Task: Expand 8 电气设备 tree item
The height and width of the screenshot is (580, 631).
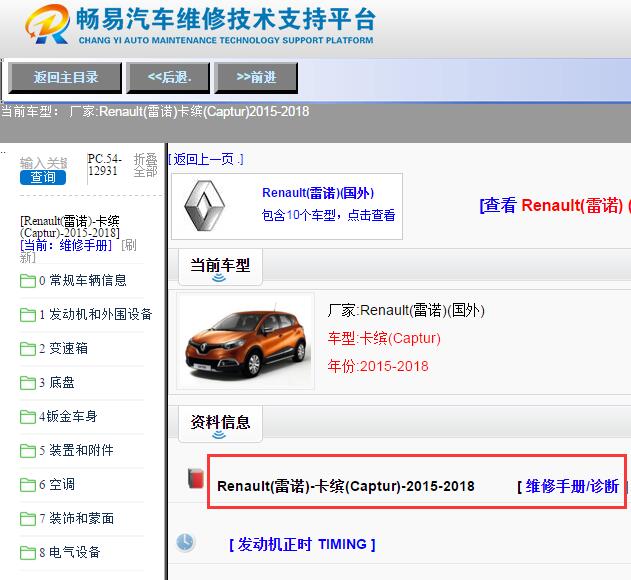Action: (70, 552)
